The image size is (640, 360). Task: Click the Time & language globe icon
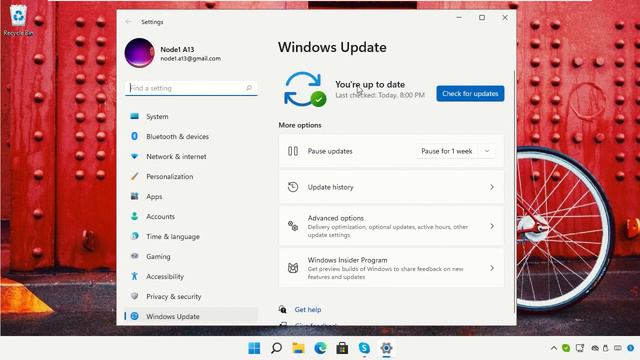coord(134,236)
